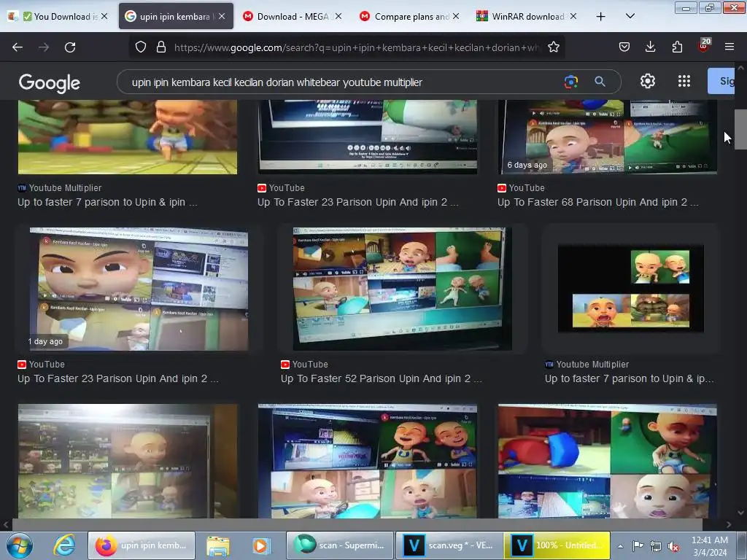The width and height of the screenshot is (747, 560).
Task: Bookmark this page with the star icon
Action: (x=553, y=47)
